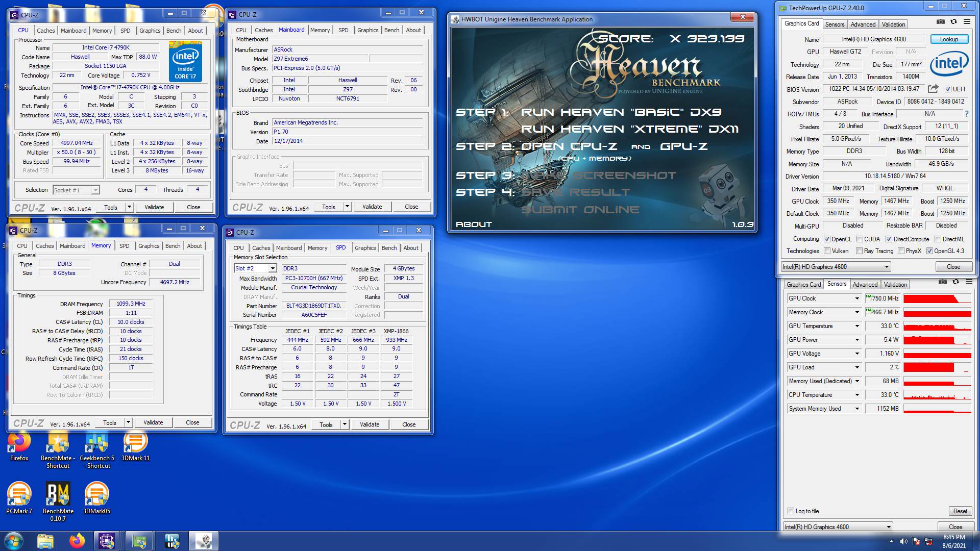Toggle the UEFI checkbox
The image size is (980, 551).
click(x=948, y=89)
